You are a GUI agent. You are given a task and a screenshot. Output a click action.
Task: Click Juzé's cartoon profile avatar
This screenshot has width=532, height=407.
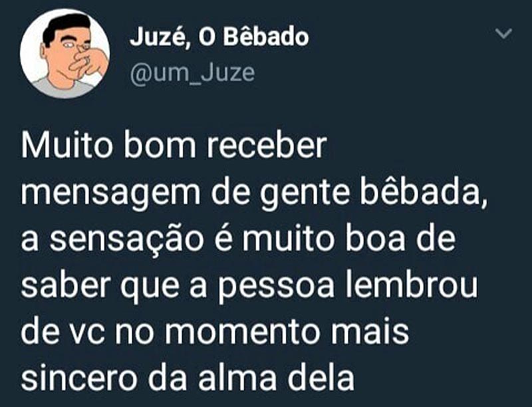point(65,54)
